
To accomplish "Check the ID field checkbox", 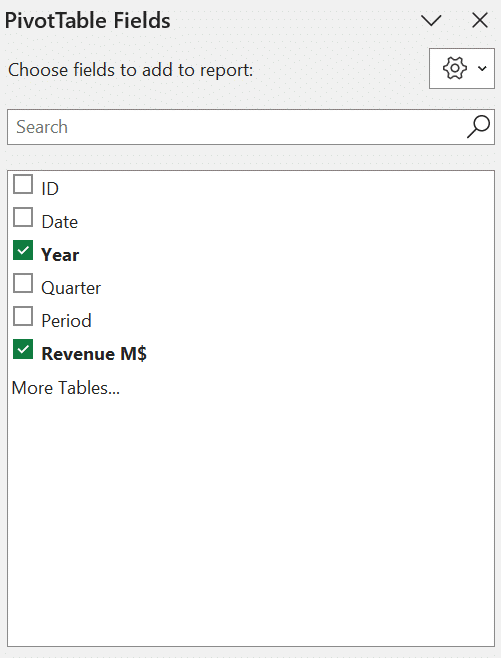I will click(23, 184).
